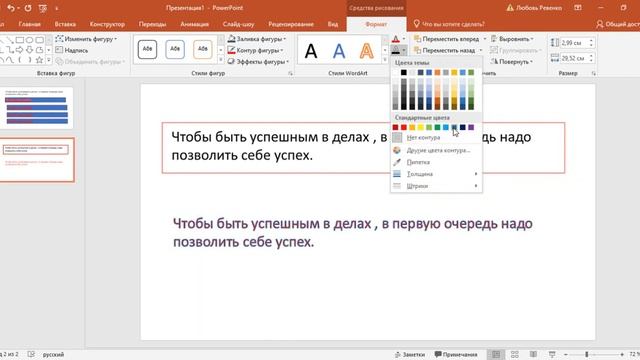The height and width of the screenshot is (360, 640).
Task: Switch to Переходы tab
Action: [152, 24]
